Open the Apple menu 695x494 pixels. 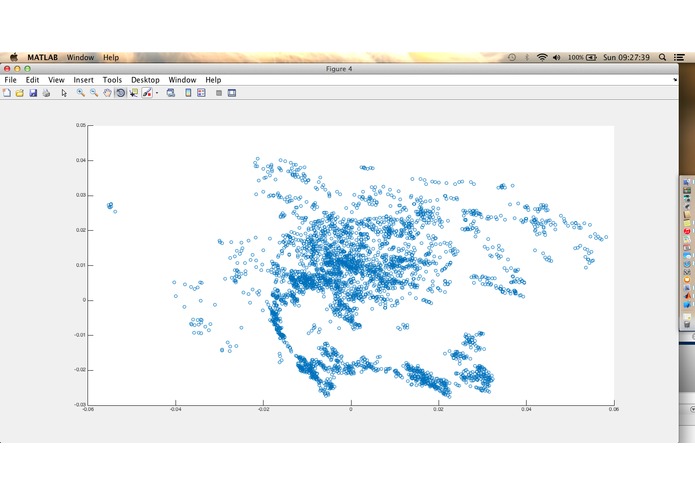14,57
